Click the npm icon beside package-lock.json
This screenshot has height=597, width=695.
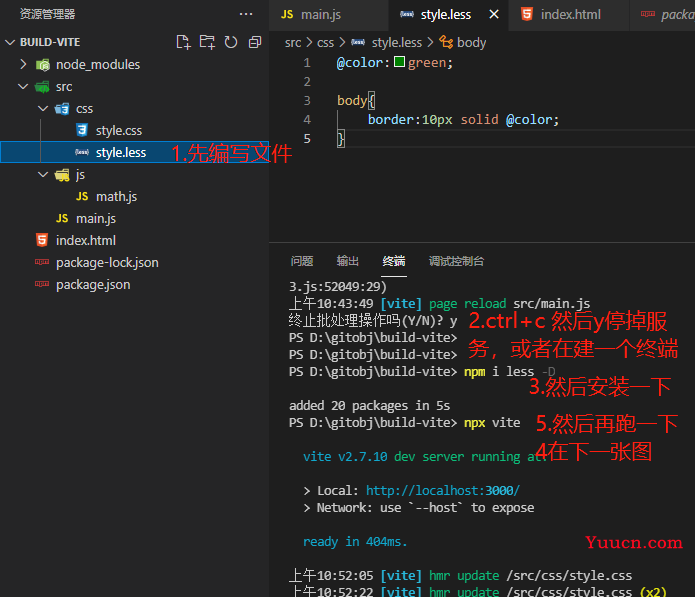tap(42, 262)
